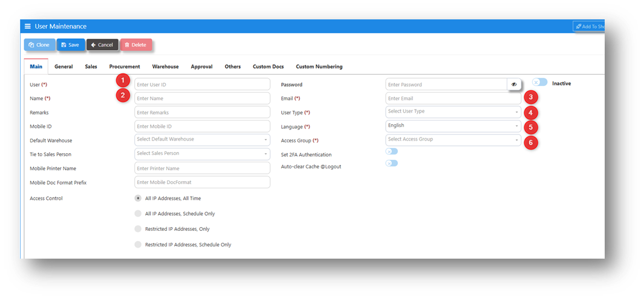This screenshot has height=298, width=644.
Task: Click the Enter Name field
Action: [x=202, y=98]
